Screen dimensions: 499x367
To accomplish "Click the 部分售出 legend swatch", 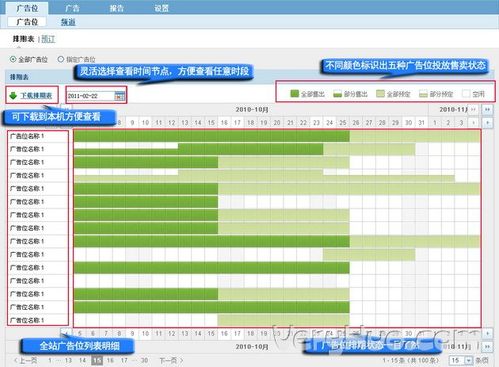I will (x=337, y=94).
